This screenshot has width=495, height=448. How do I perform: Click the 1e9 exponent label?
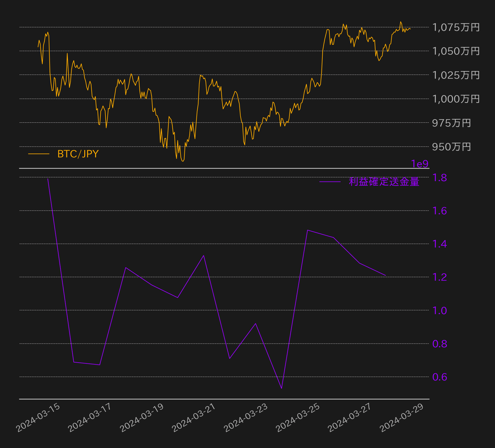(x=420, y=164)
